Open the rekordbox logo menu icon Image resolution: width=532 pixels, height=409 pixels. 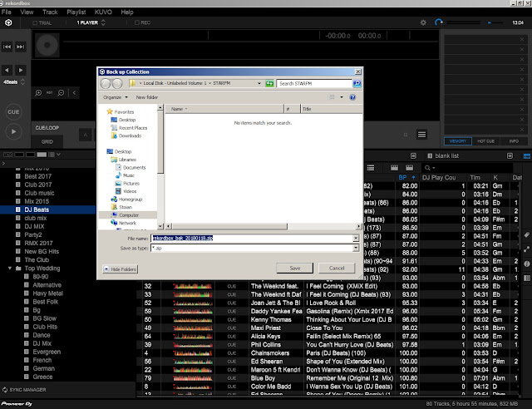click(x=8, y=22)
